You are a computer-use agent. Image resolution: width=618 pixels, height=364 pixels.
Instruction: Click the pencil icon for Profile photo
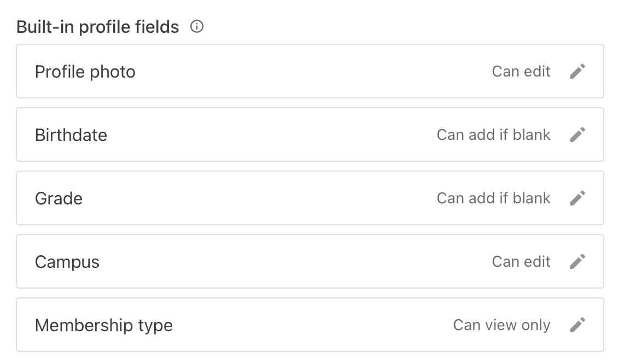578,72
